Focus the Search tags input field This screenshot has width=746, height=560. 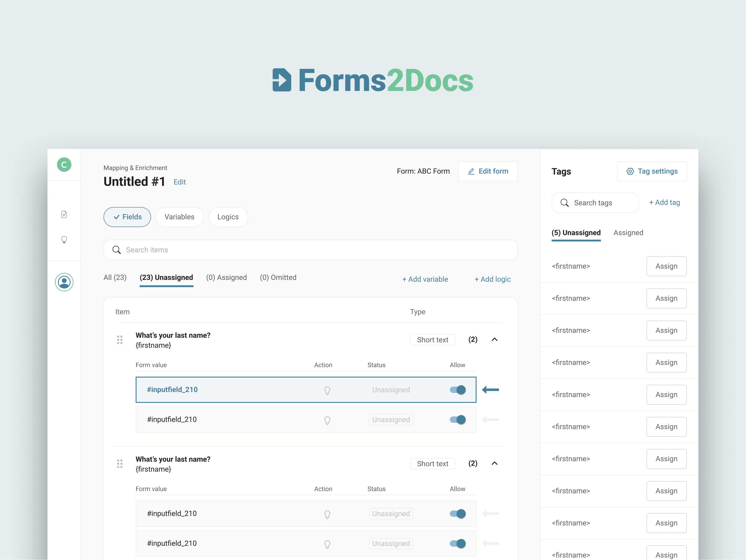595,203
